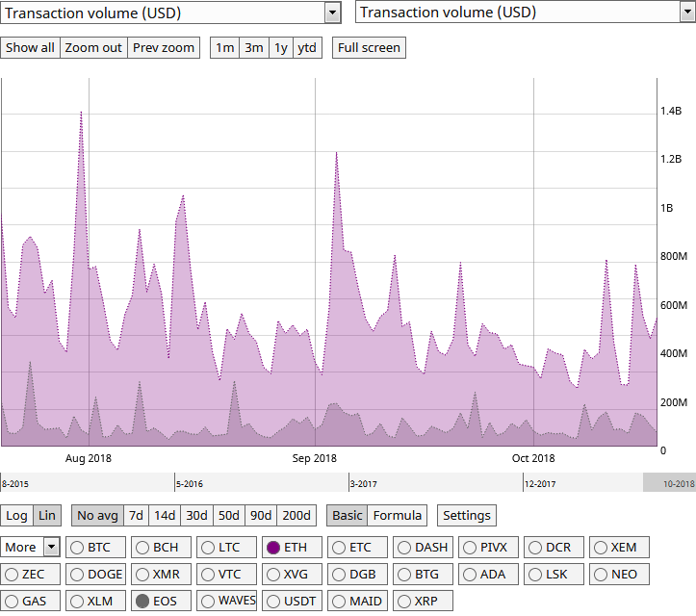Click the left dropdown arrow button
This screenshot has height=616, width=696.
tap(332, 13)
